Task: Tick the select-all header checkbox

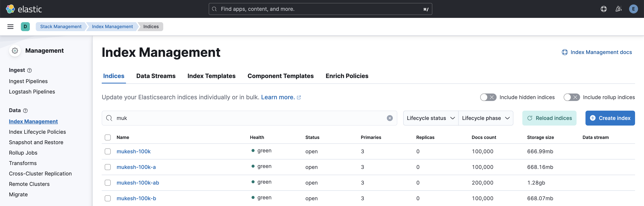Action: click(108, 137)
